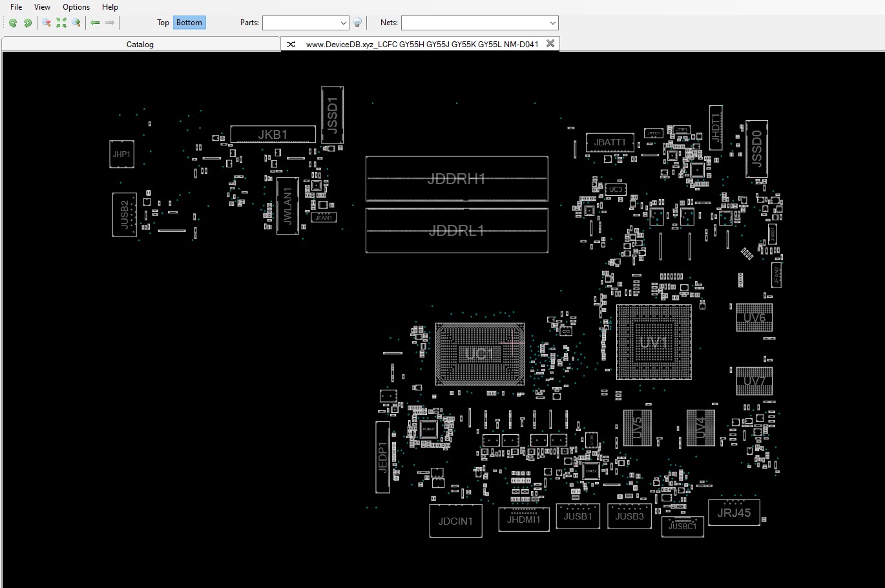Select the UC1 CPU chip

[x=479, y=353]
